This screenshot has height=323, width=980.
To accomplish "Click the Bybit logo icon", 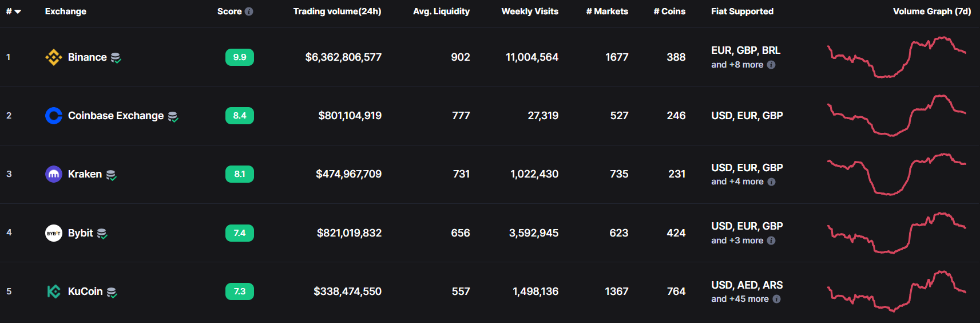I will pyautogui.click(x=54, y=233).
